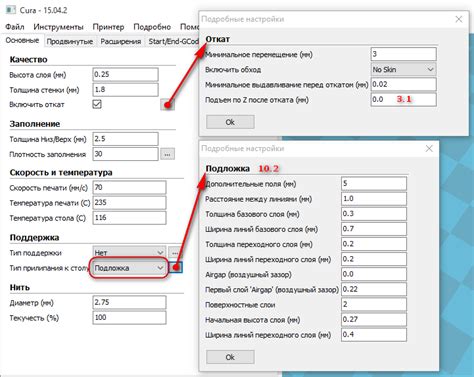Click the Ширина линий переходного слоя field with 0.2
Viewport: 474px width, 377px height.
tap(374, 259)
